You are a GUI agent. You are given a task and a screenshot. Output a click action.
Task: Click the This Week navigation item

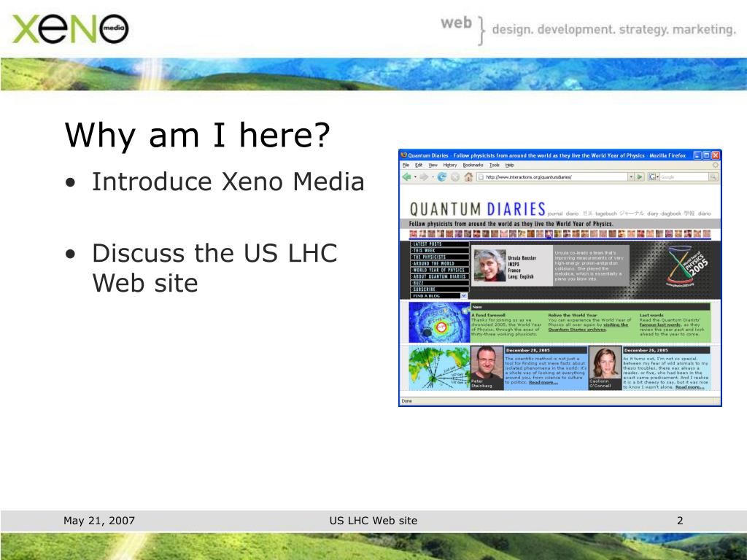pyautogui.click(x=440, y=251)
